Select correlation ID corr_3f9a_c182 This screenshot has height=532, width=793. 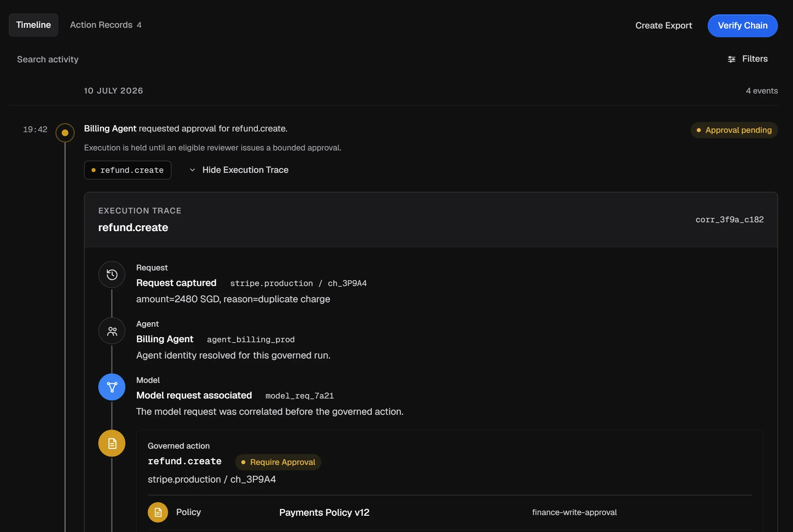[x=730, y=220]
